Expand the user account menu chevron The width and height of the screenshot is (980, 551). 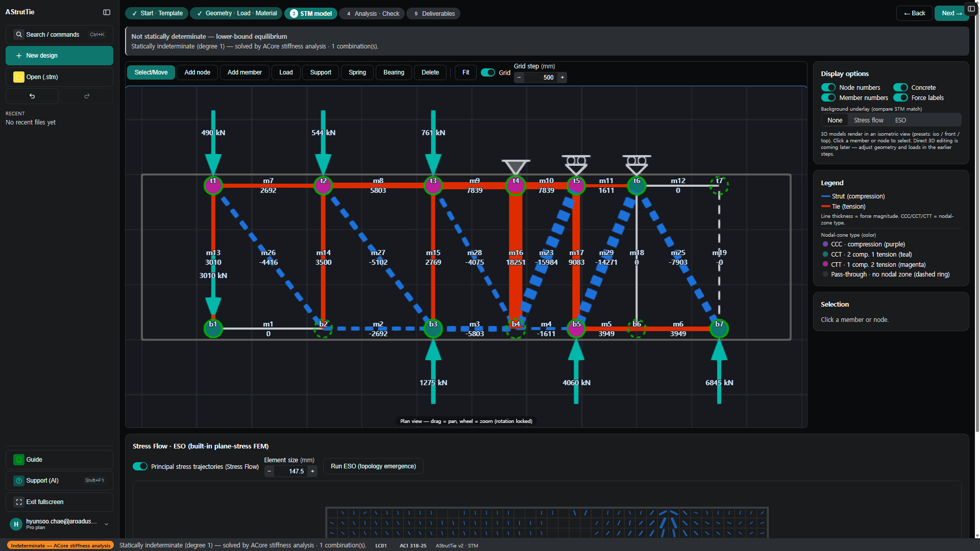pyautogui.click(x=106, y=524)
